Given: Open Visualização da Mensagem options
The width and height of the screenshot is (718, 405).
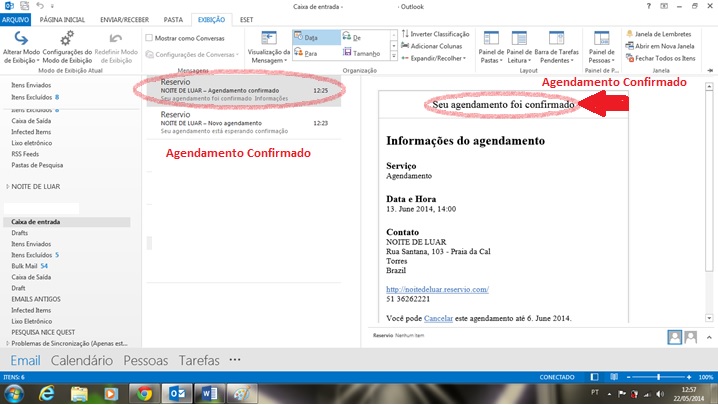Looking at the screenshot, I should tap(267, 42).
